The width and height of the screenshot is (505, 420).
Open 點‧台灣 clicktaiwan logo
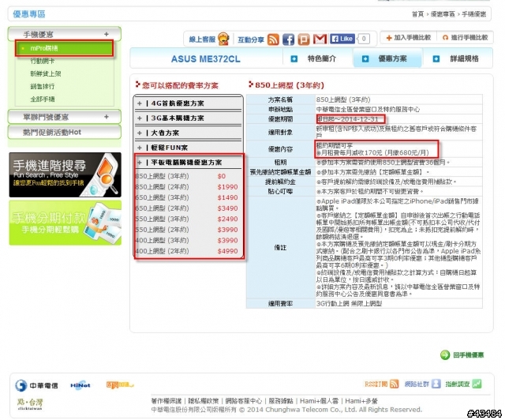tap(30, 404)
